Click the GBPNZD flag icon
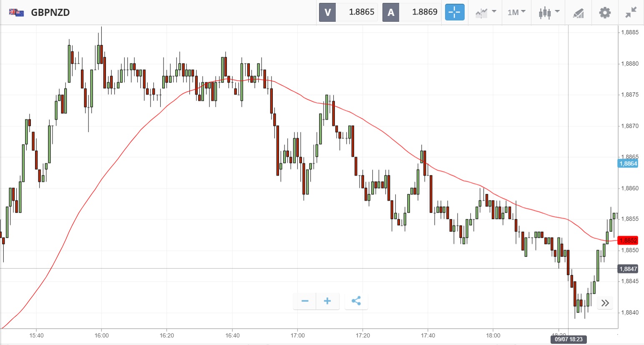This screenshot has height=345, width=644. click(x=17, y=13)
